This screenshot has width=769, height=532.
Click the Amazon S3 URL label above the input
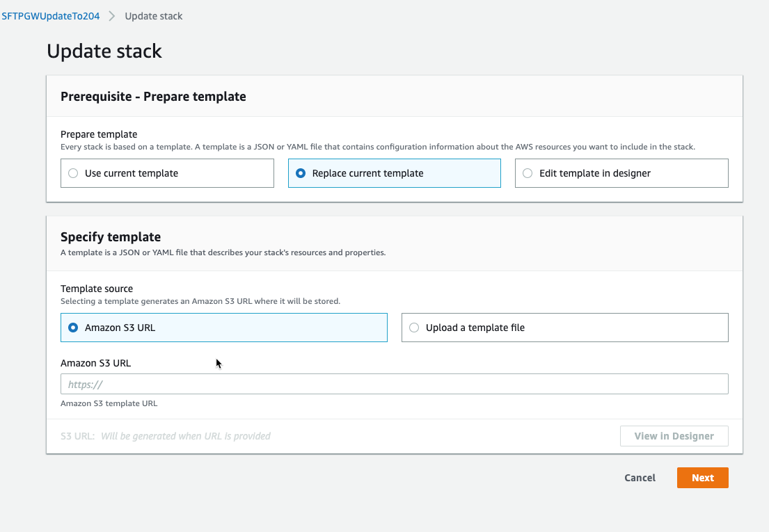tap(95, 363)
